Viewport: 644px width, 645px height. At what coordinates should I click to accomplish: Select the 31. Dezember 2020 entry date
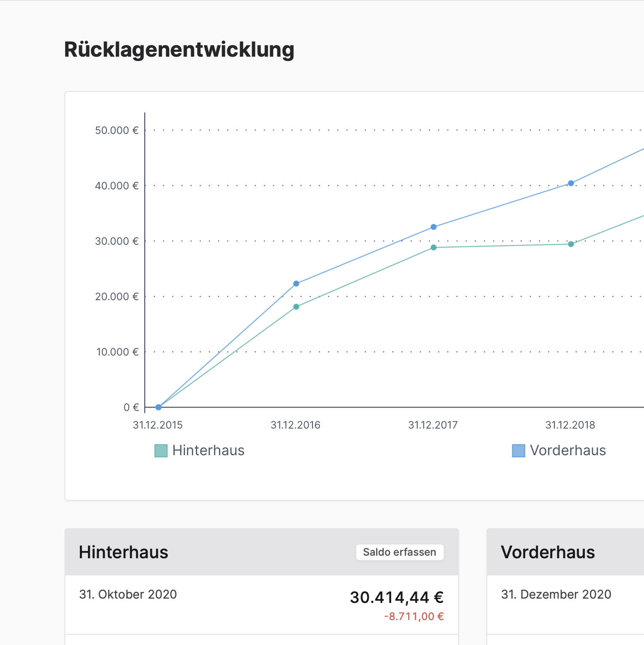point(556,594)
